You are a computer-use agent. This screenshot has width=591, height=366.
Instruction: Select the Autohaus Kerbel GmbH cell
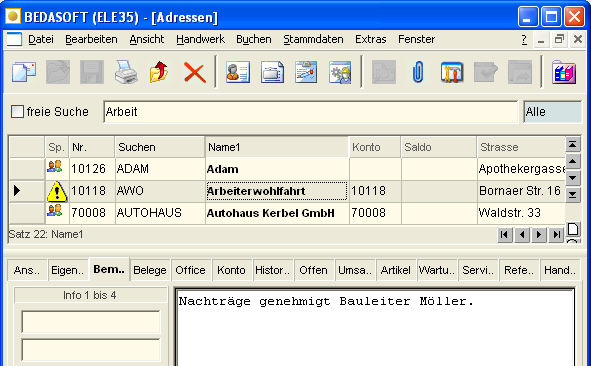tap(277, 213)
